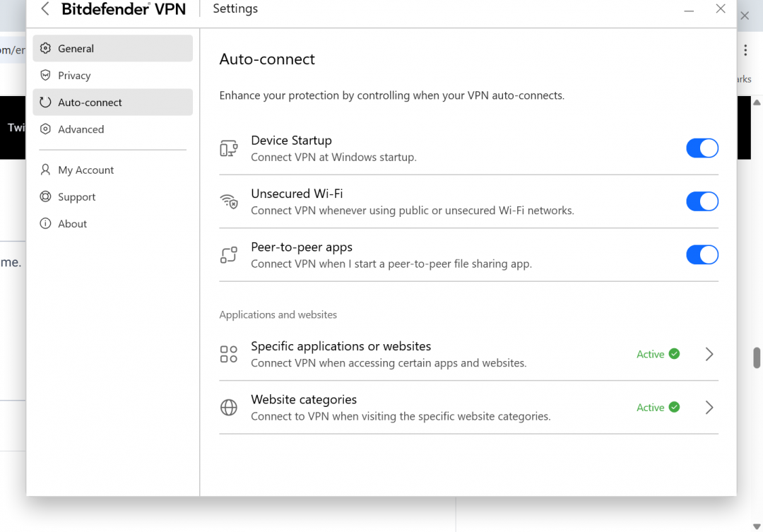
Task: Click the browser scrollbar up arrow
Action: [x=757, y=102]
